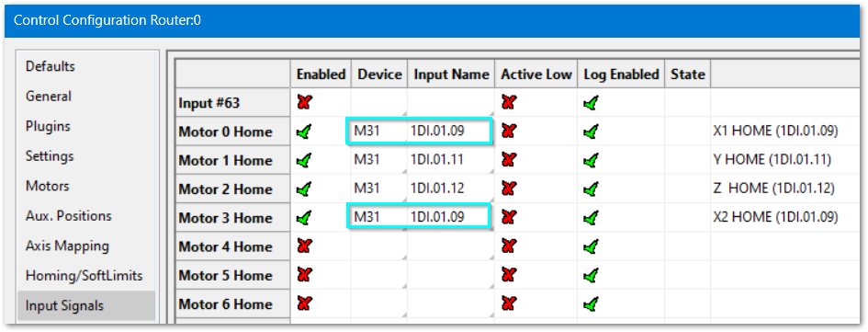Image resolution: width=868 pixels, height=332 pixels.
Task: Click the X1 HOME (1DI.01.09) description
Action: pyautogui.click(x=775, y=132)
